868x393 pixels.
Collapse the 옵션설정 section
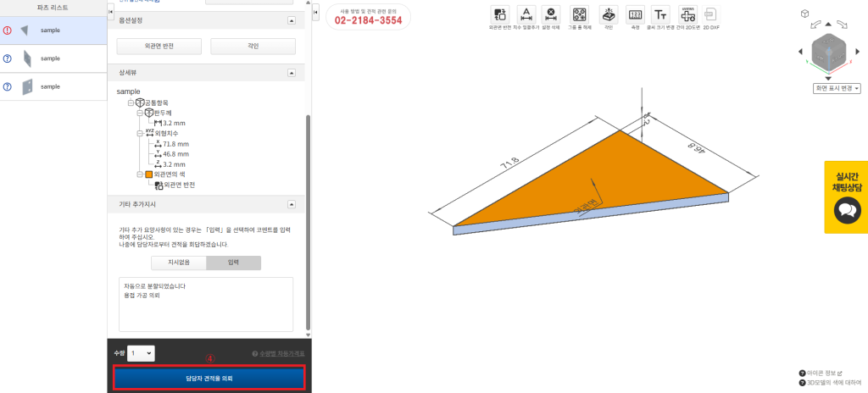coord(292,19)
